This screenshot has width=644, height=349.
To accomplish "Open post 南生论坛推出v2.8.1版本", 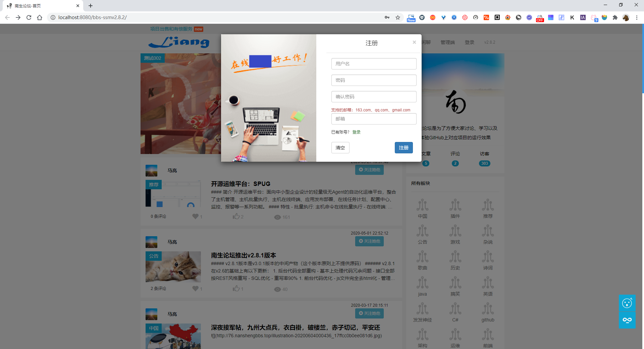I will (244, 255).
